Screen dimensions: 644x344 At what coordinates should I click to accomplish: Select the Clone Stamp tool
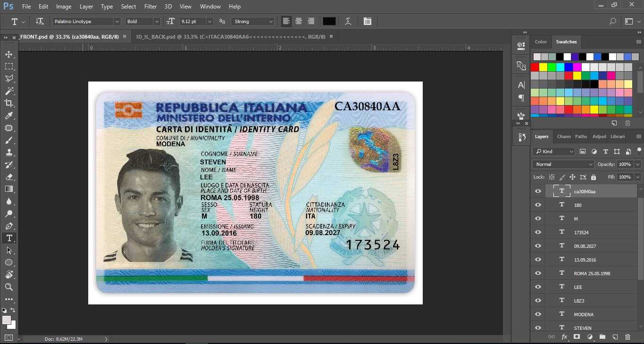click(x=9, y=153)
